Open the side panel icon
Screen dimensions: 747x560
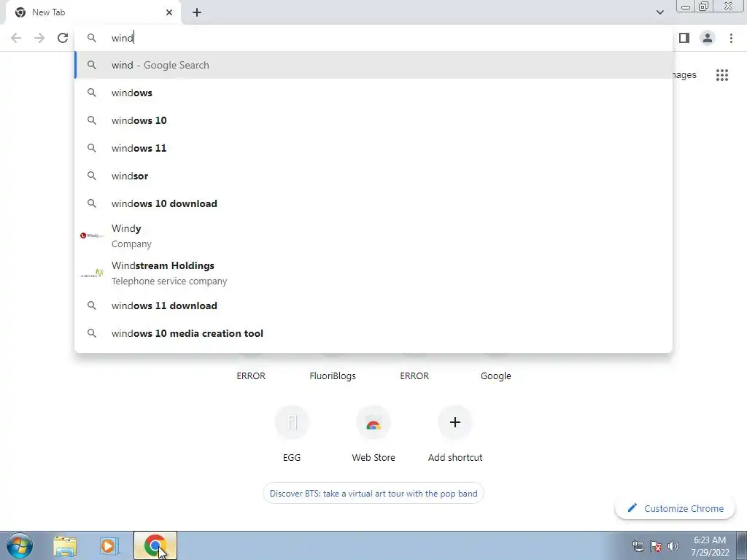pyautogui.click(x=684, y=38)
